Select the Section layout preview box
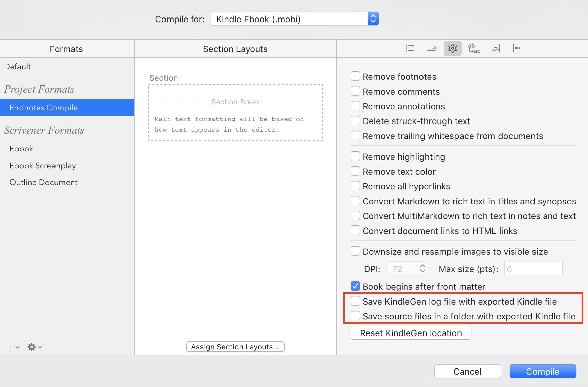The image size is (588, 387). pyautogui.click(x=235, y=112)
